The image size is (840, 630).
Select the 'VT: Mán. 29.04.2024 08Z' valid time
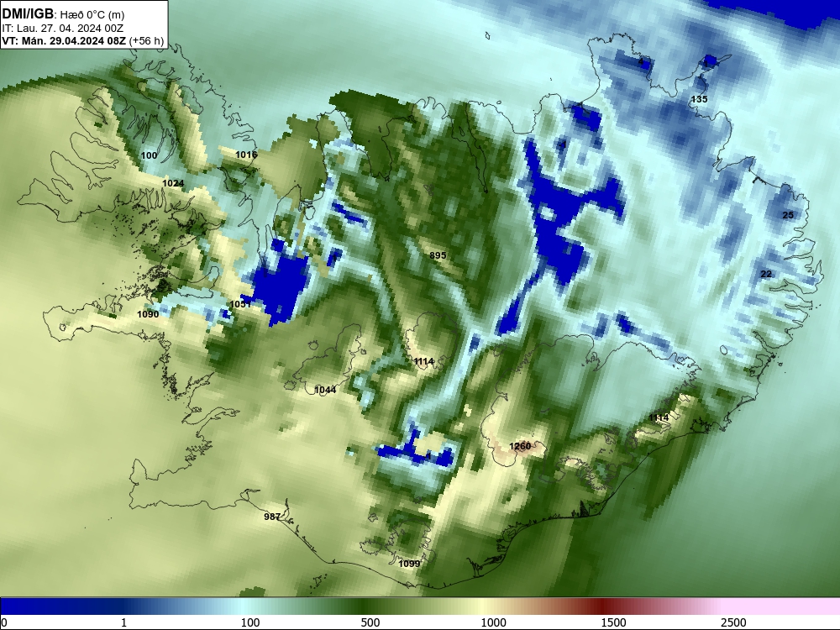point(64,41)
